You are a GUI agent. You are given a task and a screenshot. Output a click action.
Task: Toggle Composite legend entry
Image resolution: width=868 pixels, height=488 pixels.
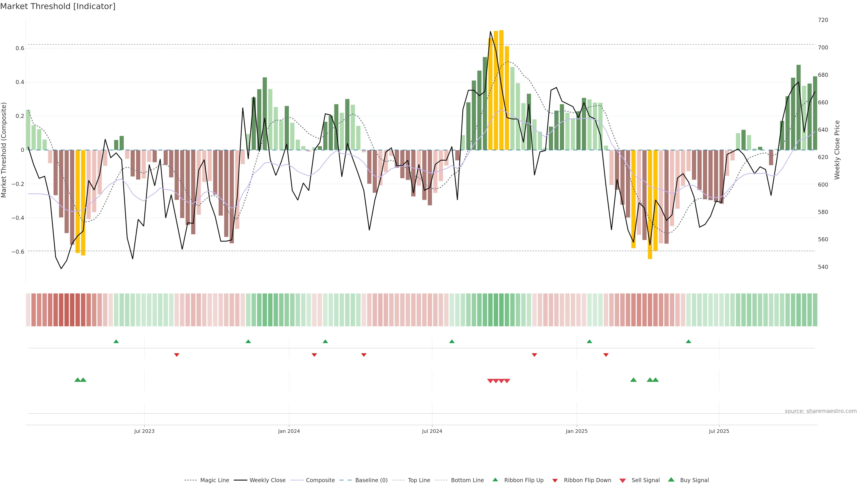(x=320, y=480)
